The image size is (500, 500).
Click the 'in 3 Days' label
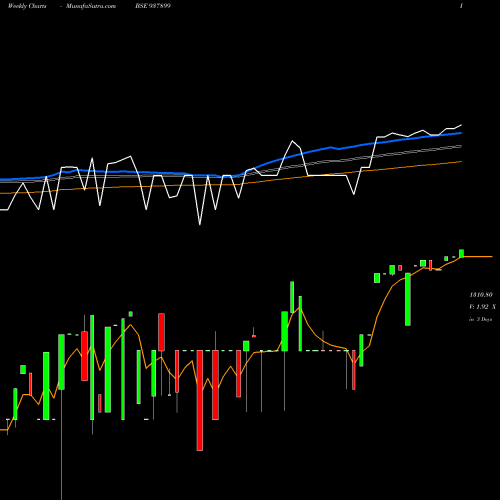click(480, 319)
